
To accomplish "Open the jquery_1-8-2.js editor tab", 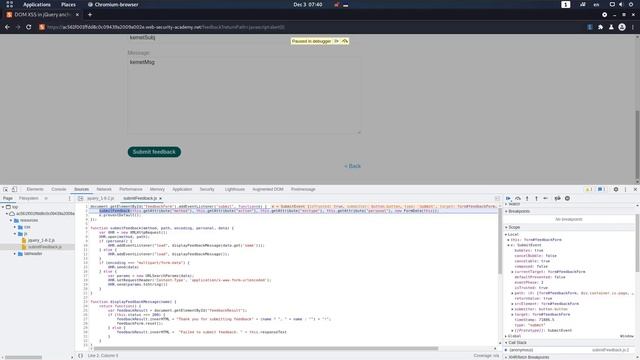I will pos(100,198).
